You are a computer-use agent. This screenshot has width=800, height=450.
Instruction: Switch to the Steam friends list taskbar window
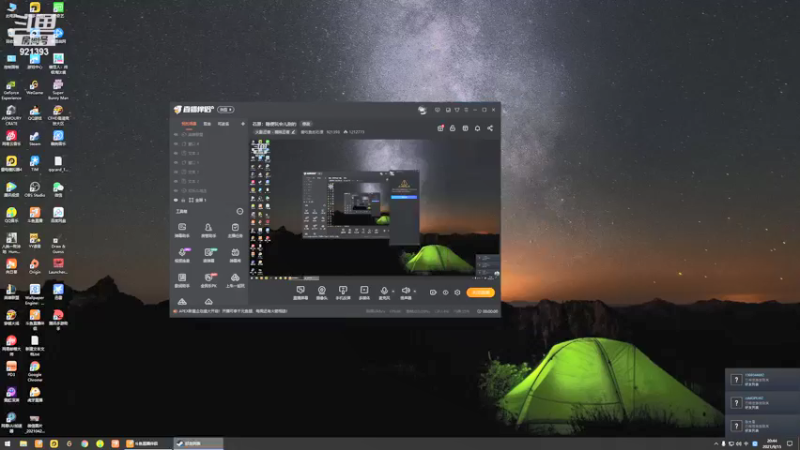(198, 444)
